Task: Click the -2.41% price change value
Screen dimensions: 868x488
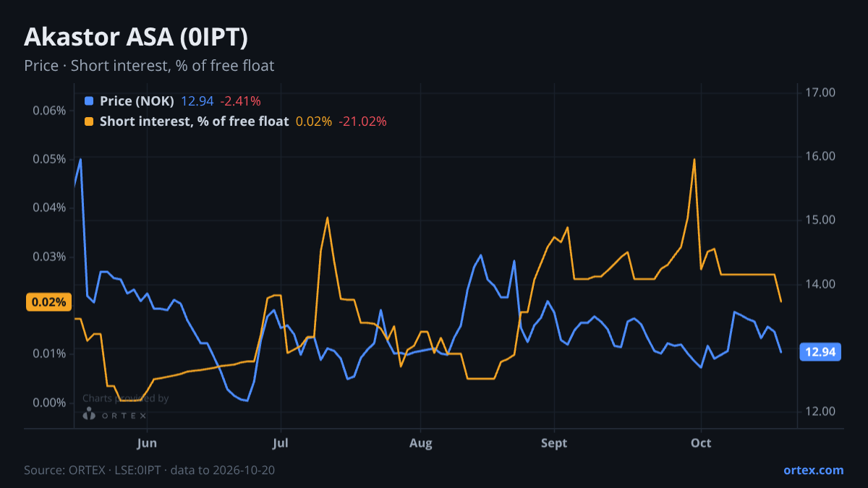Action: click(240, 100)
